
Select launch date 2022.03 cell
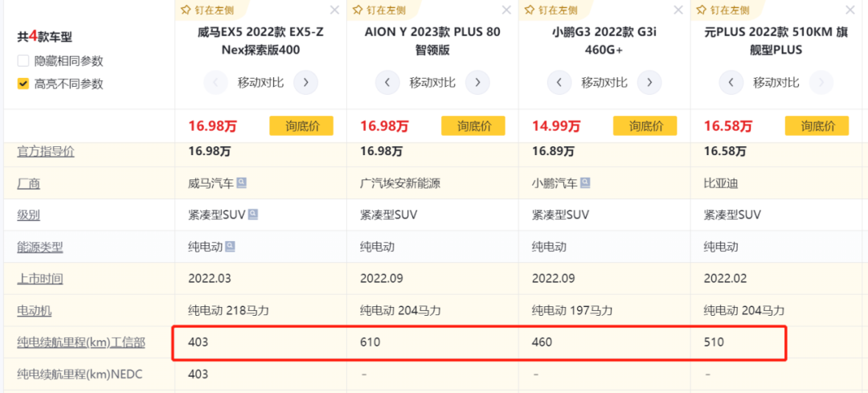tap(209, 278)
